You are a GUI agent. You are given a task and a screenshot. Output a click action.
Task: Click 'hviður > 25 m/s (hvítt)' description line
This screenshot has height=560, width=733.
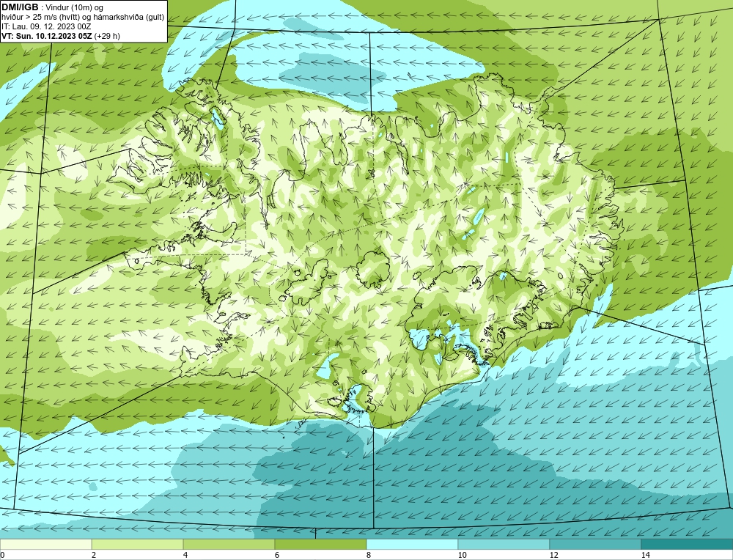tap(84, 18)
